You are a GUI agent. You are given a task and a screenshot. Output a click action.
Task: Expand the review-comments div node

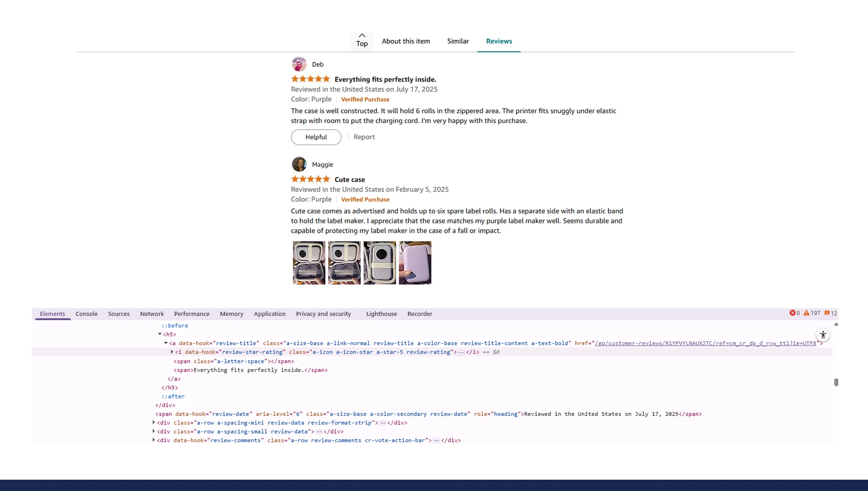(153, 440)
